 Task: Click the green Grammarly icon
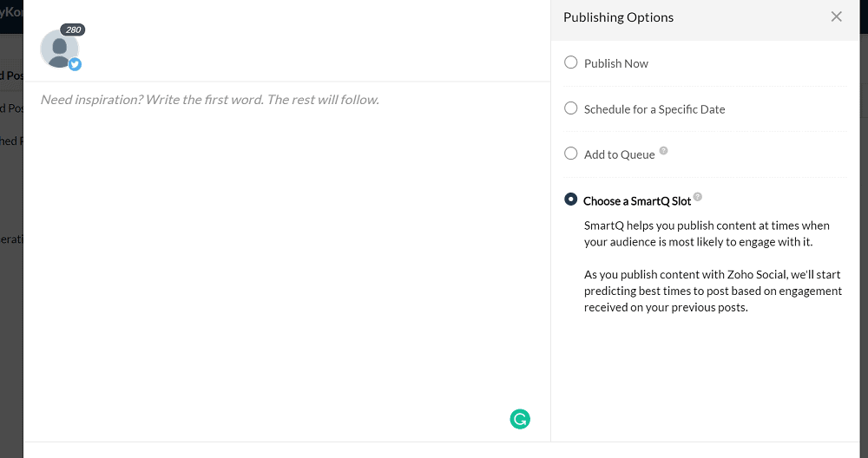point(520,419)
